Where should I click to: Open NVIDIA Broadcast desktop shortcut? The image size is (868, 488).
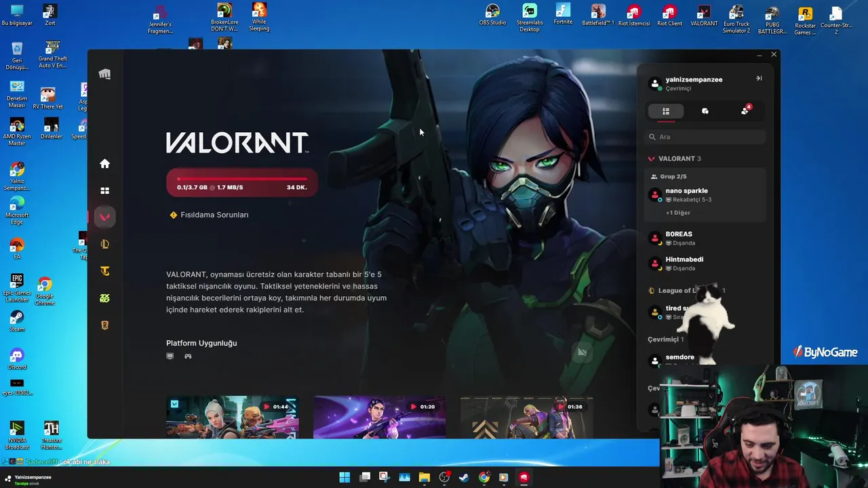click(x=17, y=435)
